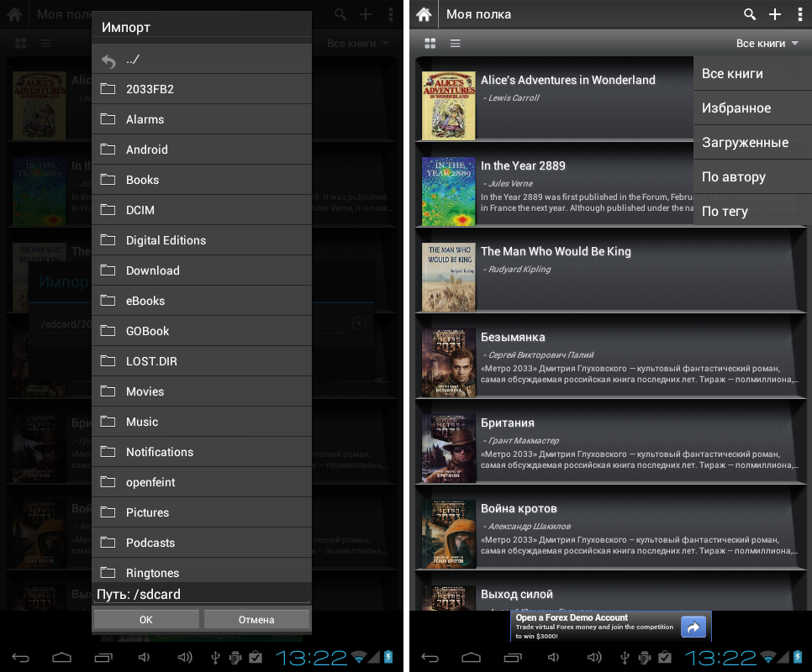Open the DCIM folder
Viewport: 812px width, 672px height.
202,210
